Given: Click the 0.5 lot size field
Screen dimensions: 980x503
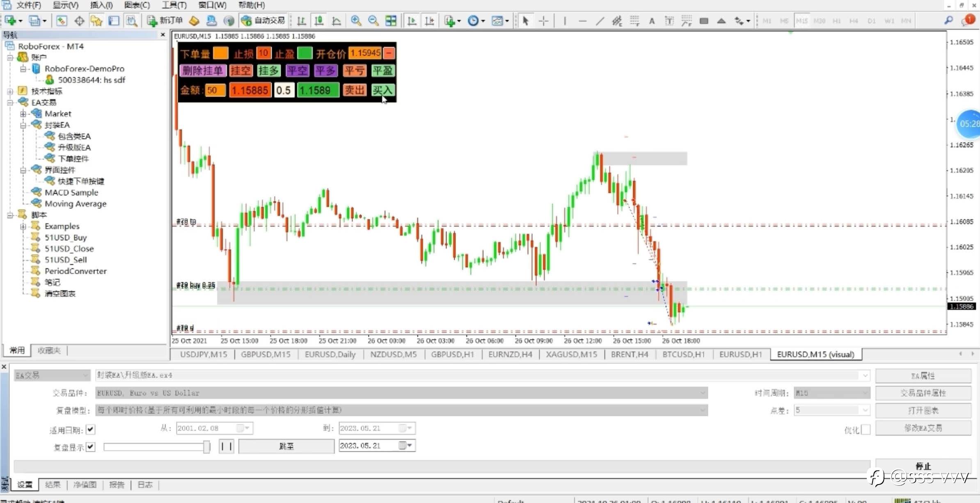Looking at the screenshot, I should [x=284, y=90].
